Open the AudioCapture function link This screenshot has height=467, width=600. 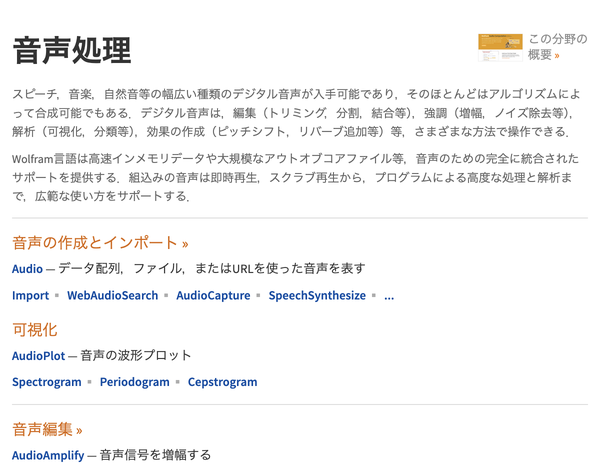[213, 296]
